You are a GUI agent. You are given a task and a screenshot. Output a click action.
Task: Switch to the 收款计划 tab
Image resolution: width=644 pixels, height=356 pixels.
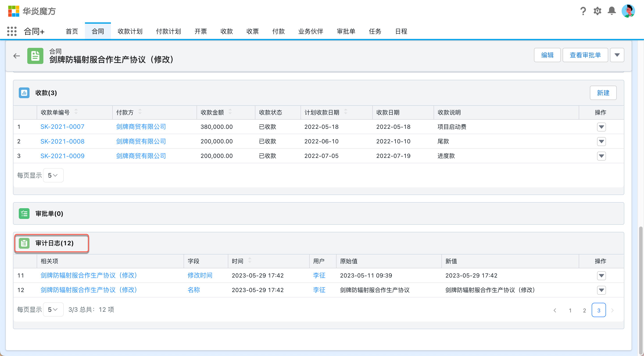[x=130, y=31]
